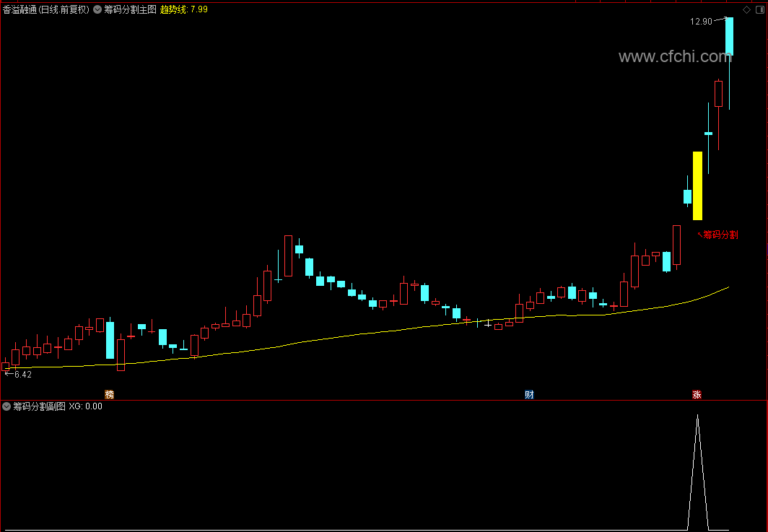The image size is (768, 532).
Task: Click the 榜 marker on the timeline
Action: [109, 394]
